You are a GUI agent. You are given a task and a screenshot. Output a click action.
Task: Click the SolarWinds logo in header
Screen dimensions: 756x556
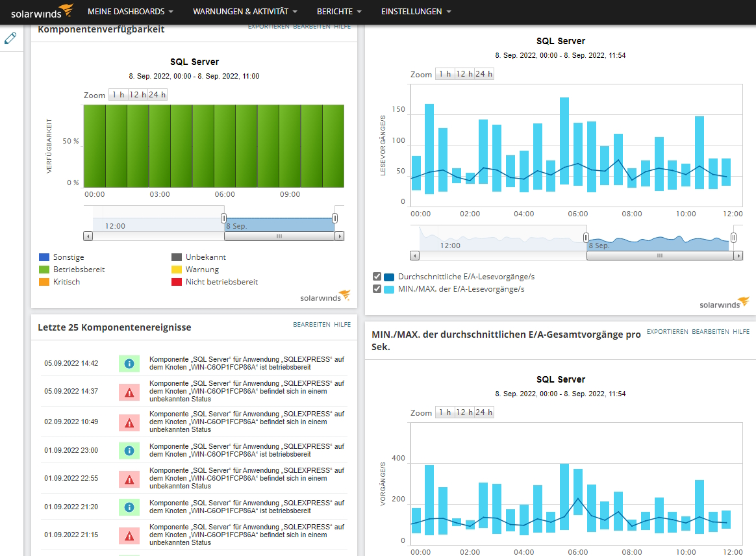(42, 11)
